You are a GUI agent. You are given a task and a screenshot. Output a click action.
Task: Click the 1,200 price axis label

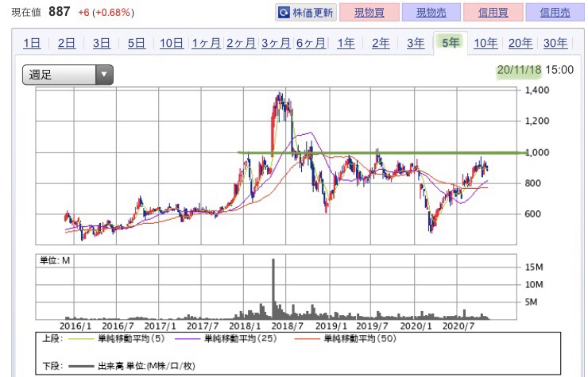click(537, 121)
